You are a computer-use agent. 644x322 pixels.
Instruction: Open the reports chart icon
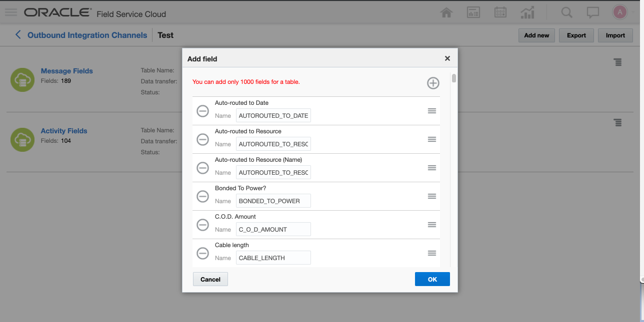527,13
